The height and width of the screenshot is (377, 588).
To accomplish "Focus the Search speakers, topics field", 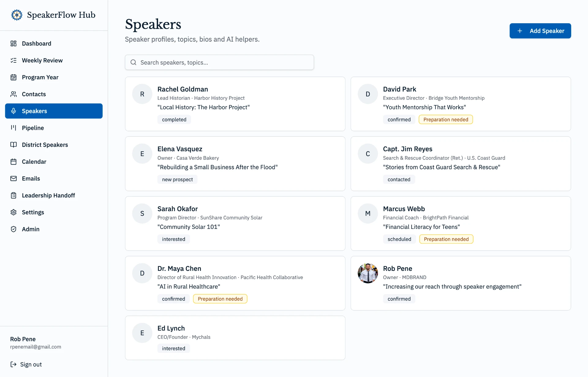I will pos(220,62).
